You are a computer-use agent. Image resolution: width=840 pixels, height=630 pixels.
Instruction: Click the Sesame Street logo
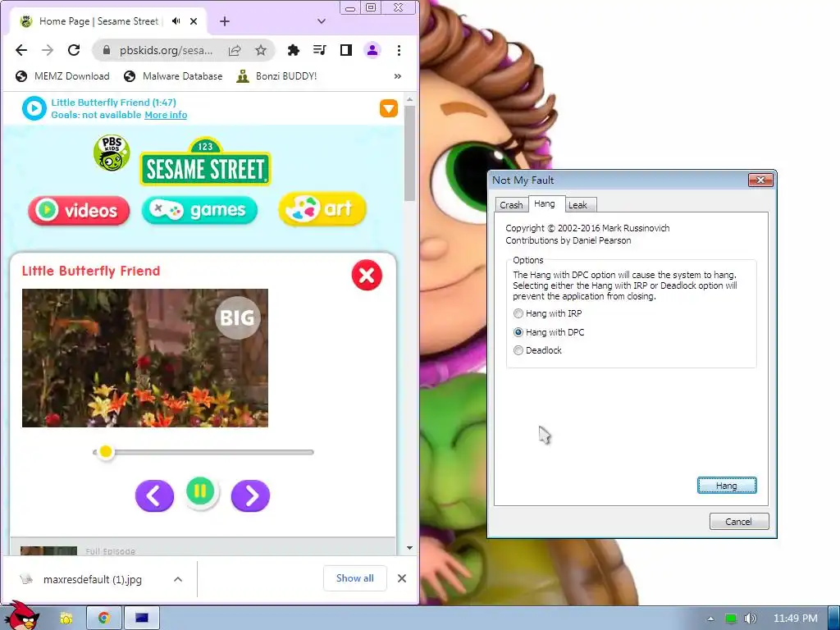pyautogui.click(x=206, y=162)
